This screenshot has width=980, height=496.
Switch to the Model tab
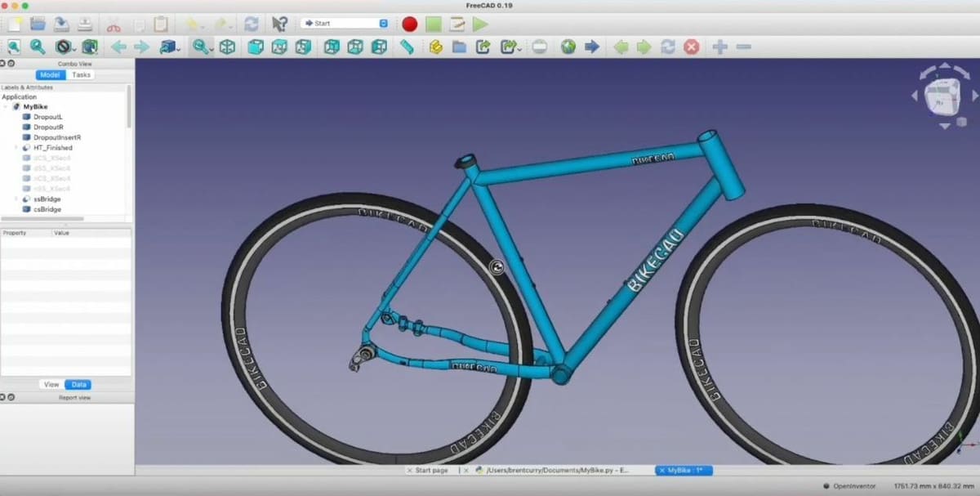[x=49, y=74]
